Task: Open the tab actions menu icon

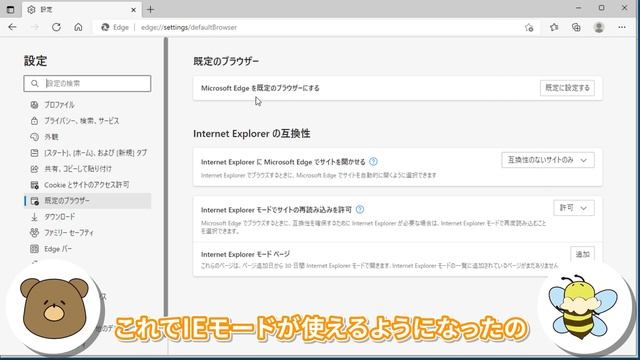Action: (10, 9)
